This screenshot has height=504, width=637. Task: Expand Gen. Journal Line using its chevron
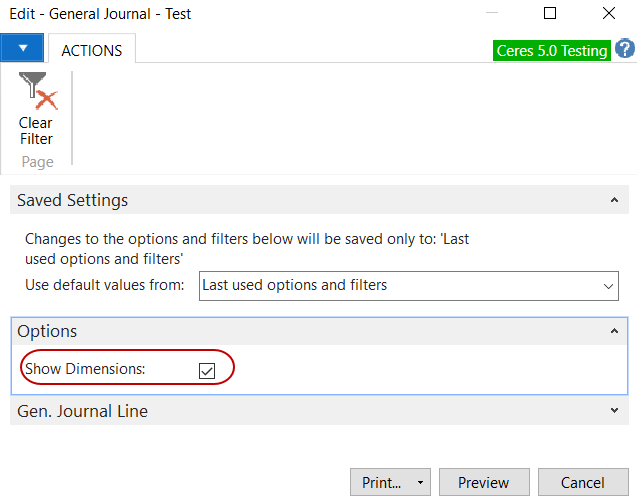click(x=612, y=411)
